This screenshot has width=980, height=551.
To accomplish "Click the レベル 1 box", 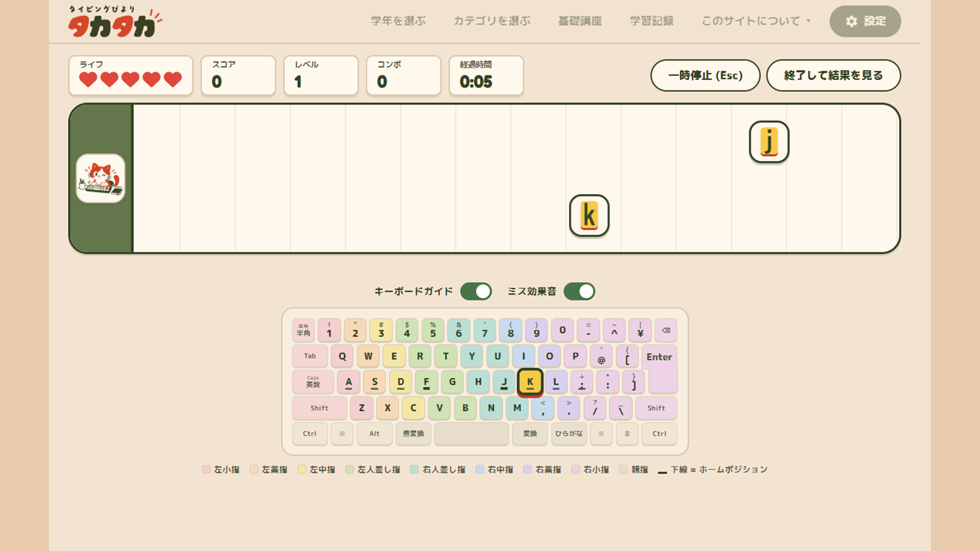I will click(321, 76).
